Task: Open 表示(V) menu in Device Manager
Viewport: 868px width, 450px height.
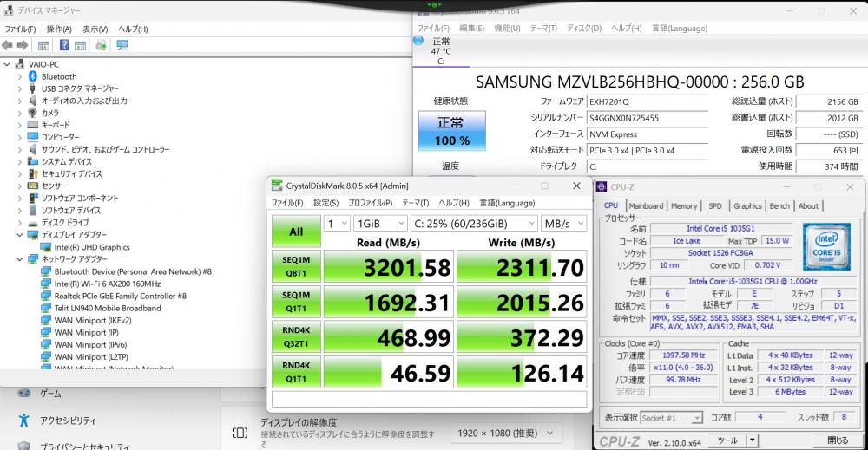Action: [95, 29]
